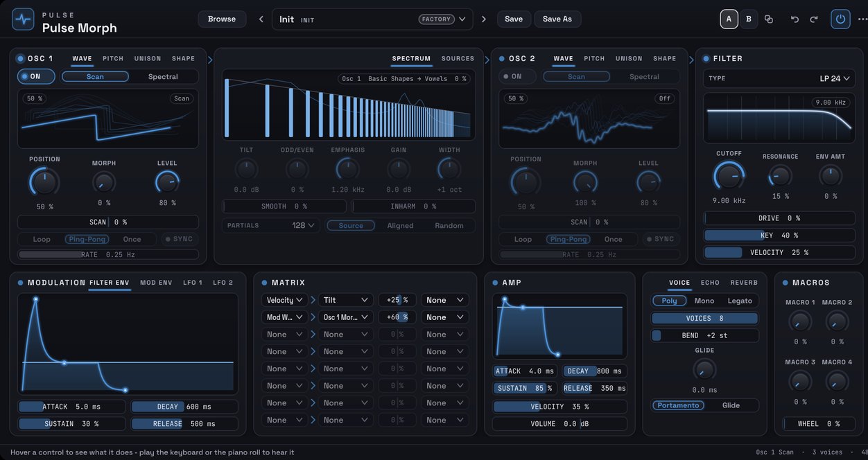Image resolution: width=868 pixels, height=460 pixels.
Task: Open the filter TYPE LP 24 dropdown
Action: [x=779, y=78]
